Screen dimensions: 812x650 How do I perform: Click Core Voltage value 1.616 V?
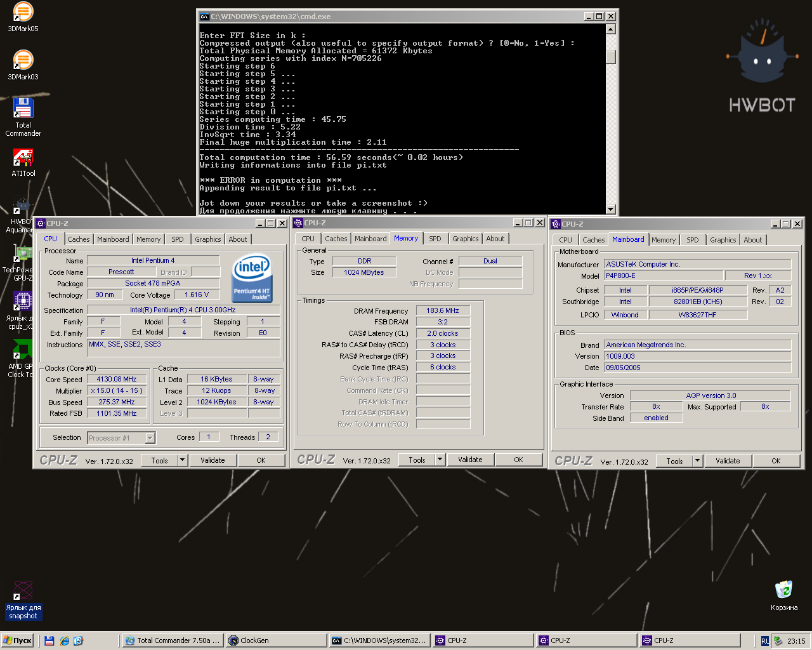(x=197, y=295)
